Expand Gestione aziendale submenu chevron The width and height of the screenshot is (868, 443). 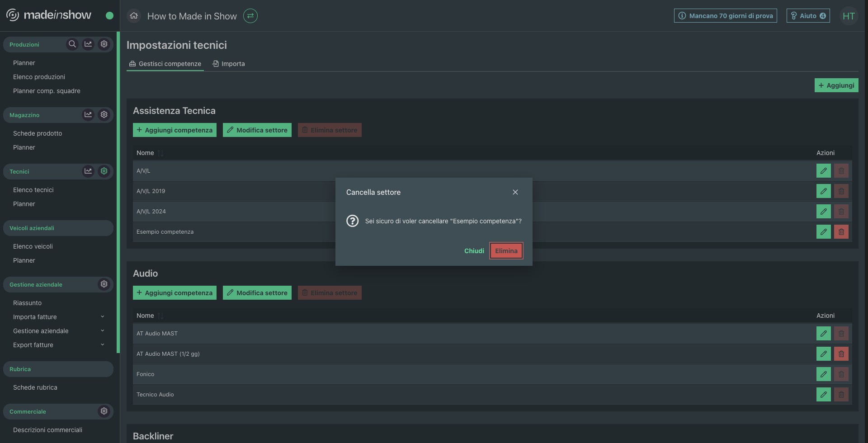[103, 331]
